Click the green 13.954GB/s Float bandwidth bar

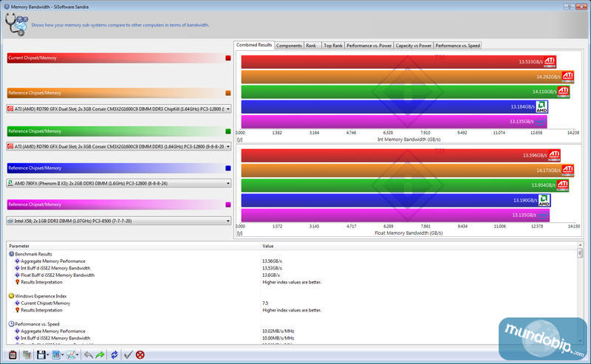click(405, 185)
